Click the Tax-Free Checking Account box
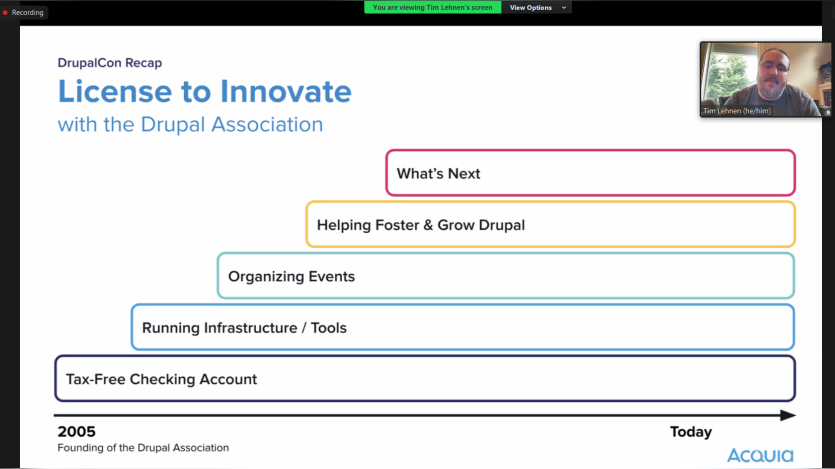The height and width of the screenshot is (469, 835). [x=425, y=379]
